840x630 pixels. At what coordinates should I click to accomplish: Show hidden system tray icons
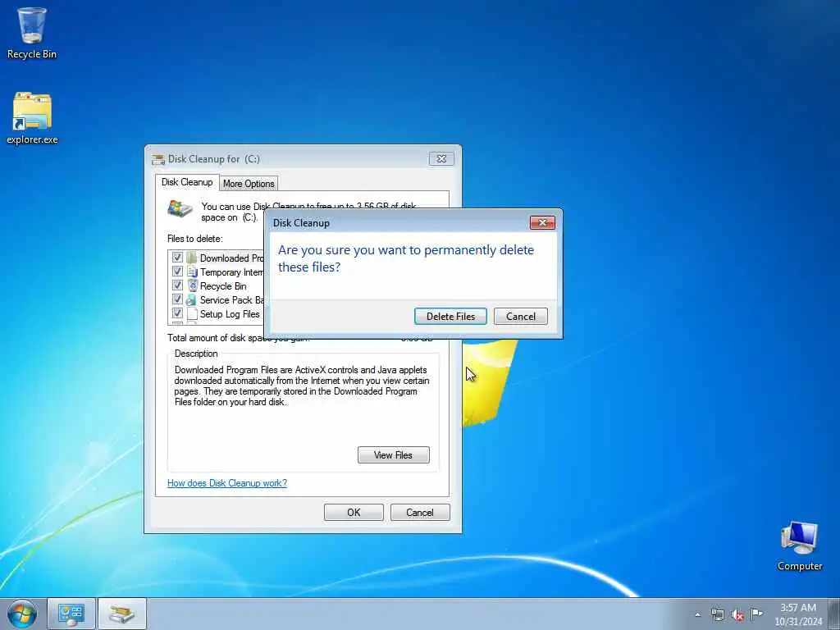point(697,614)
